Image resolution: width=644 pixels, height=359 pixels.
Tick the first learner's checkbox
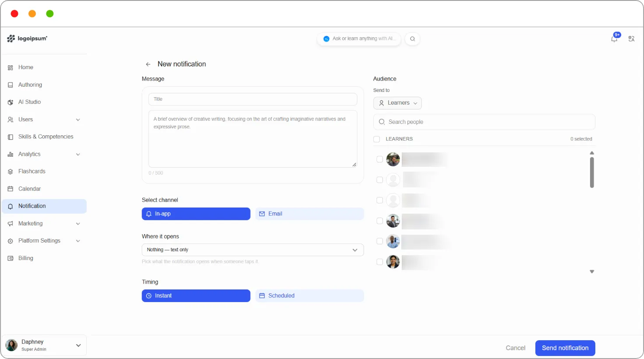coord(380,159)
